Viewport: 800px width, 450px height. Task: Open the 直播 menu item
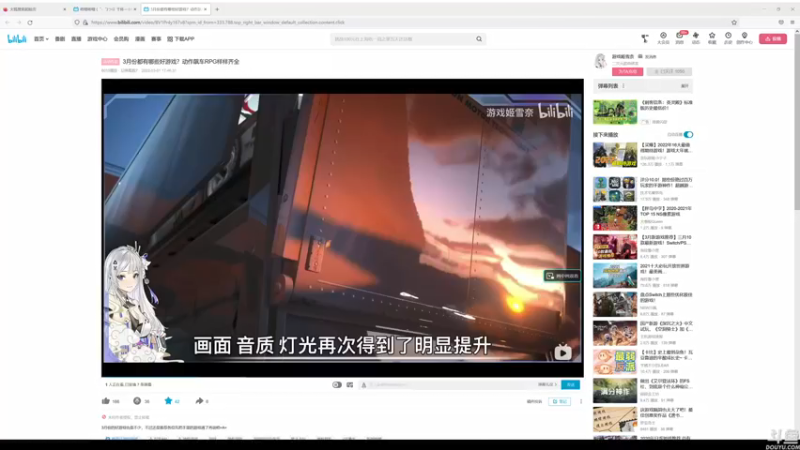click(76, 39)
